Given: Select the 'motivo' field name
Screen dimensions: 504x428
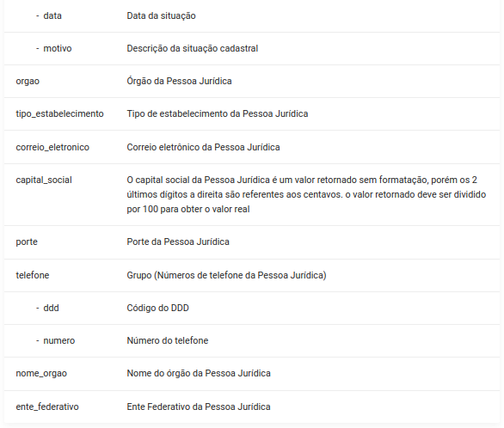Looking at the screenshot, I should [58, 48].
